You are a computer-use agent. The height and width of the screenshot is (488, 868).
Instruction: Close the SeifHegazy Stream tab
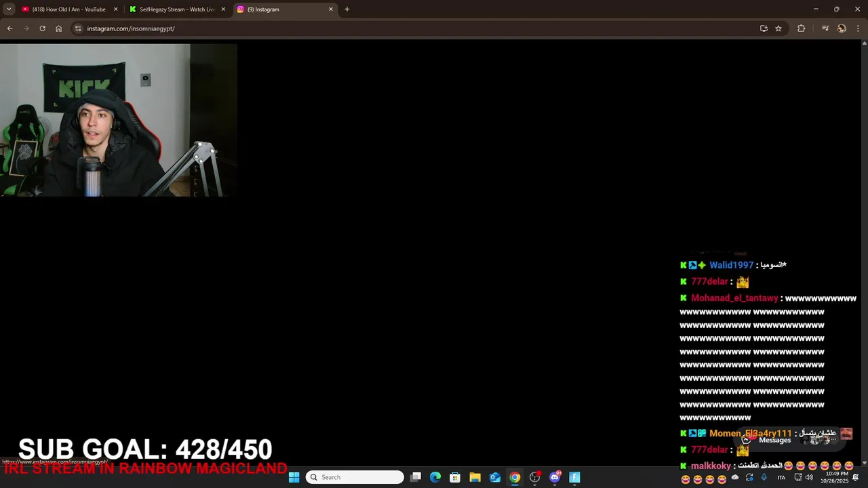(x=223, y=9)
